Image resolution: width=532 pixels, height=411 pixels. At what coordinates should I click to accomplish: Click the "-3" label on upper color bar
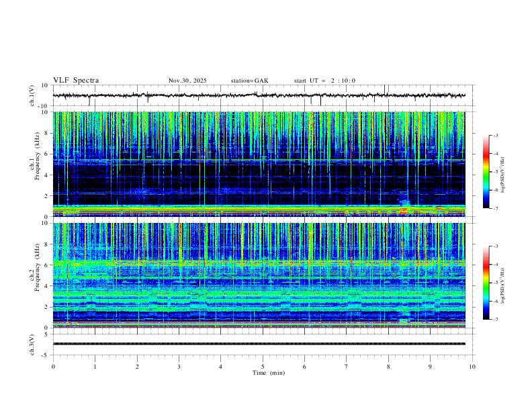(x=495, y=135)
